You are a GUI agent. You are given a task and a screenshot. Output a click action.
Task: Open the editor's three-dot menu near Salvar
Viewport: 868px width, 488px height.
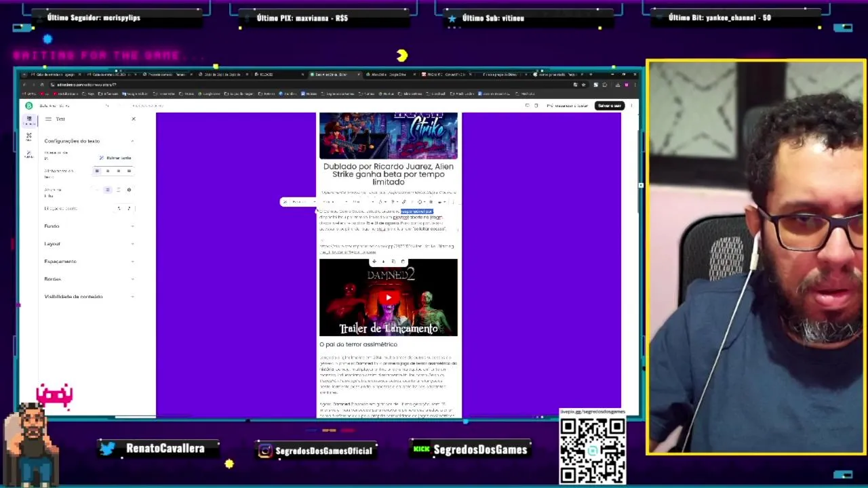(631, 106)
